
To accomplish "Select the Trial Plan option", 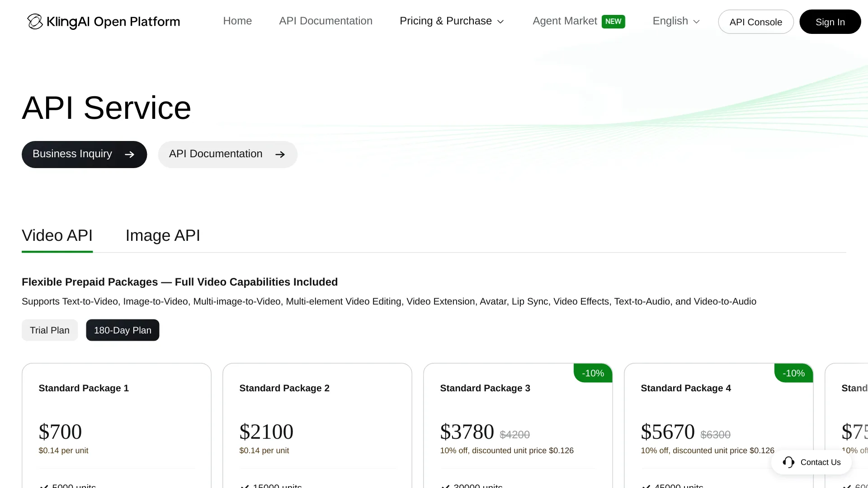I will pyautogui.click(x=50, y=330).
